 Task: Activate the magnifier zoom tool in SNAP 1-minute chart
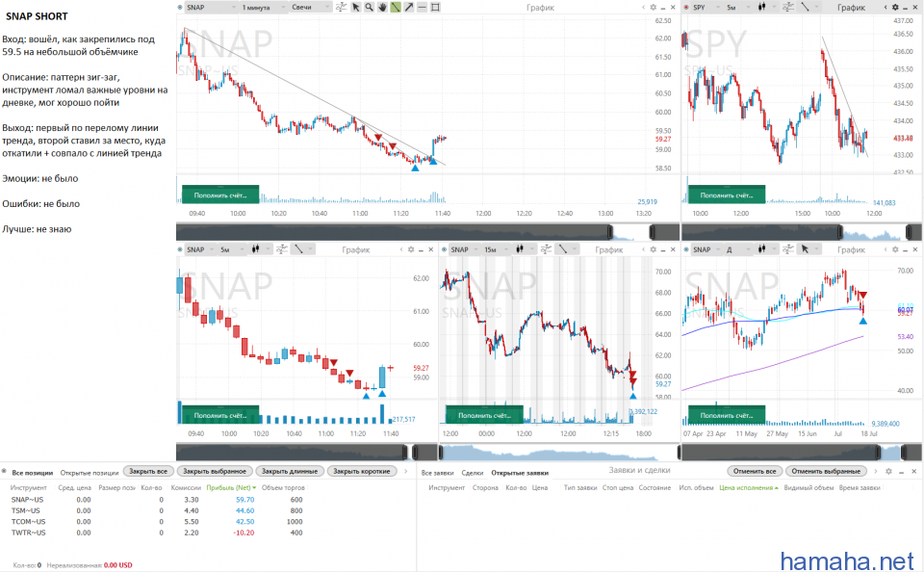[369, 7]
